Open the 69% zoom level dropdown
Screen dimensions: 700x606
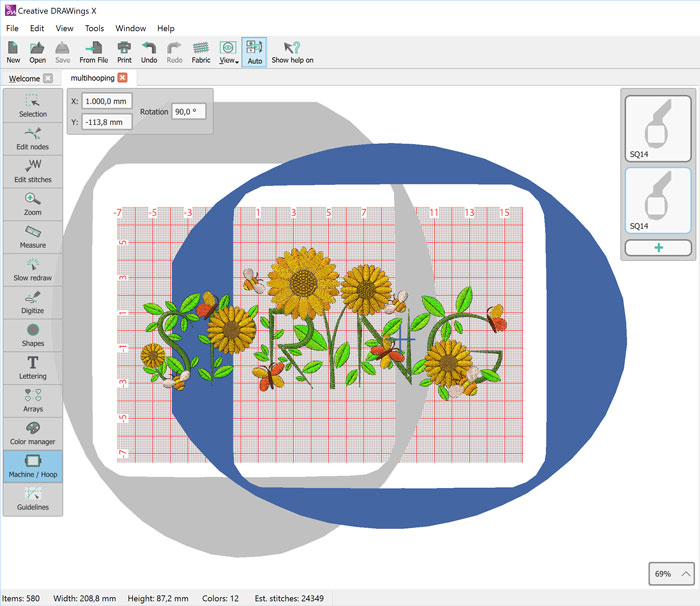[670, 574]
